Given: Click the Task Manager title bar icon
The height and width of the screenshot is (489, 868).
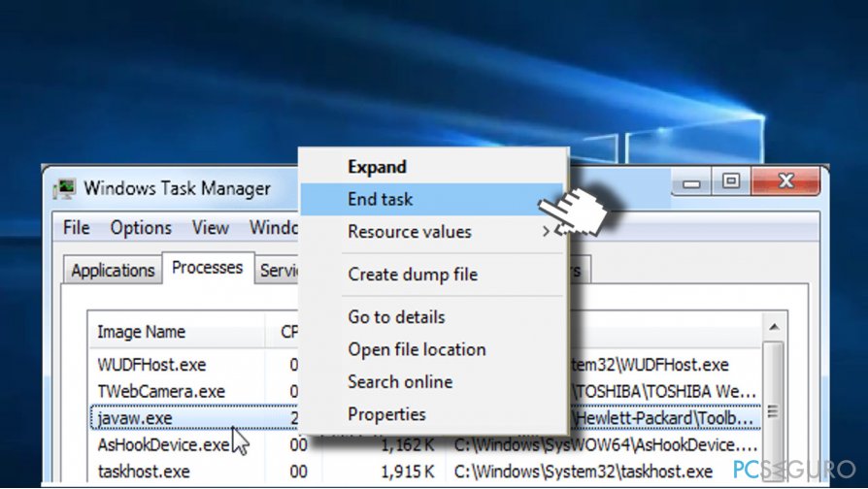Looking at the screenshot, I should click(65, 189).
